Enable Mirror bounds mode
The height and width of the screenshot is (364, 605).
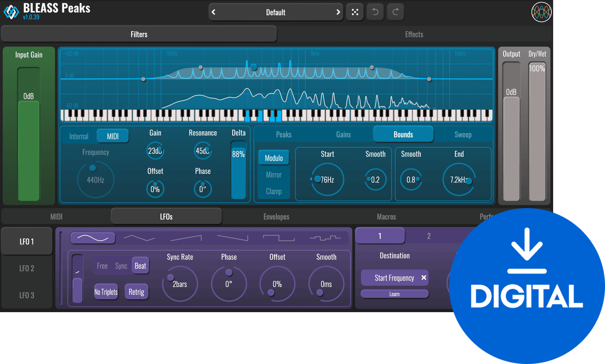pyautogui.click(x=274, y=175)
